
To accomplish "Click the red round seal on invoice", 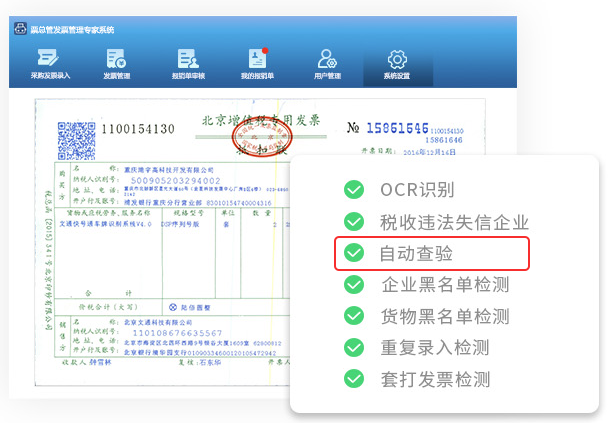I will coord(262,137).
